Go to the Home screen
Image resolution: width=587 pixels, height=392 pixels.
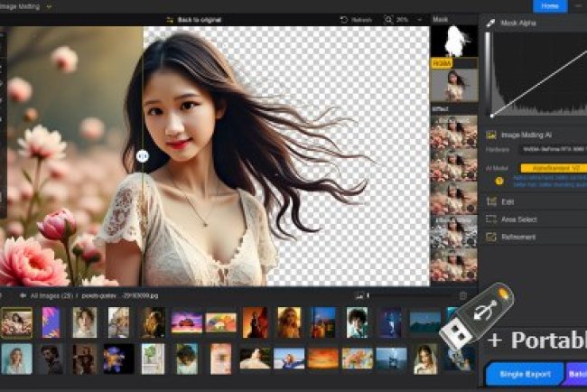[550, 6]
